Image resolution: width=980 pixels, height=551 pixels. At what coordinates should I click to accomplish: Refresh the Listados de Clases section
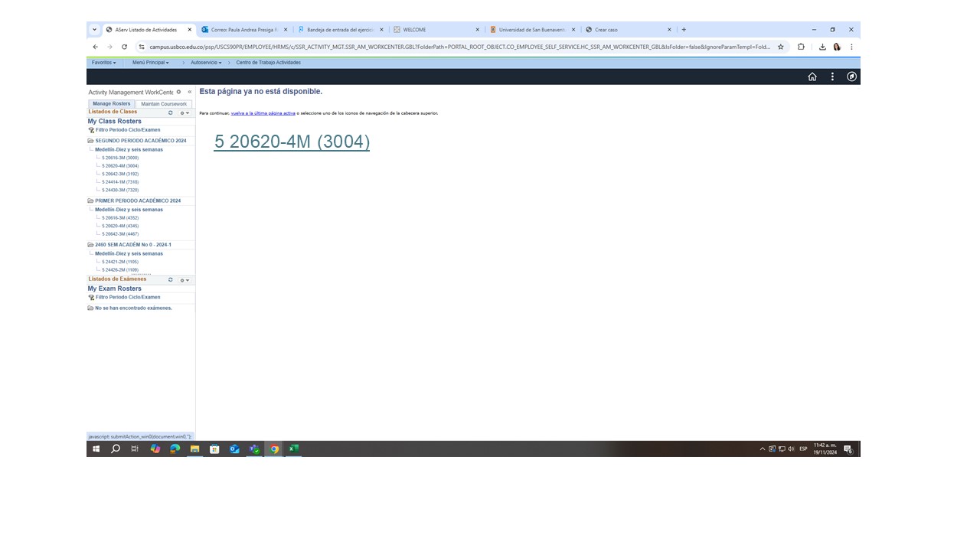click(x=171, y=112)
